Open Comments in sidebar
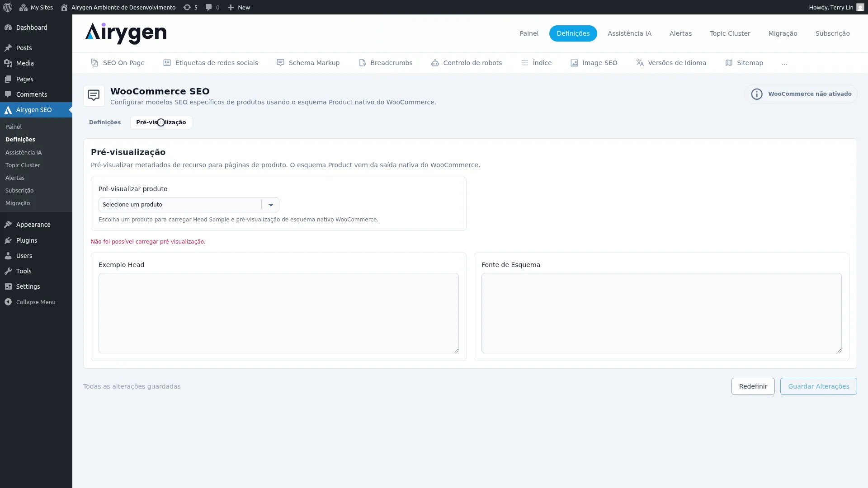 [x=36, y=94]
